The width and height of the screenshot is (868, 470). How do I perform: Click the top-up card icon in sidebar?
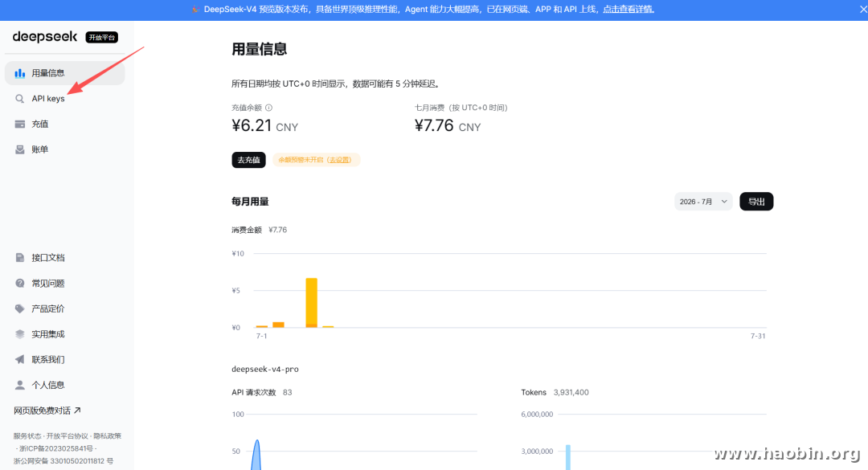[x=20, y=124]
